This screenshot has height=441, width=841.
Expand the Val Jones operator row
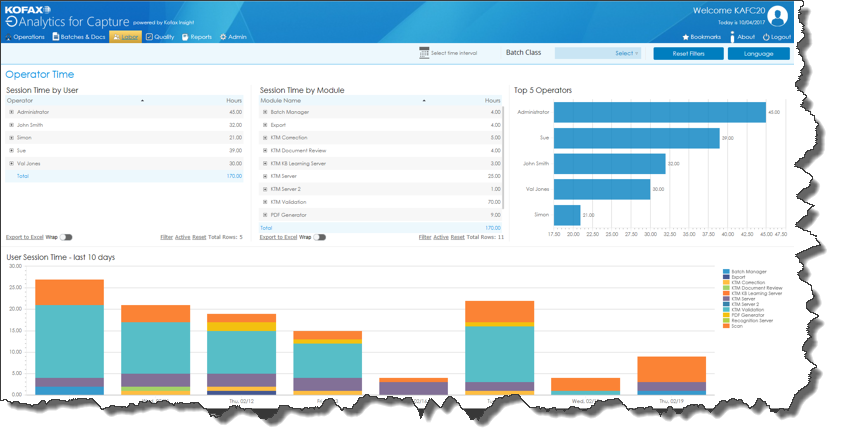(11, 164)
